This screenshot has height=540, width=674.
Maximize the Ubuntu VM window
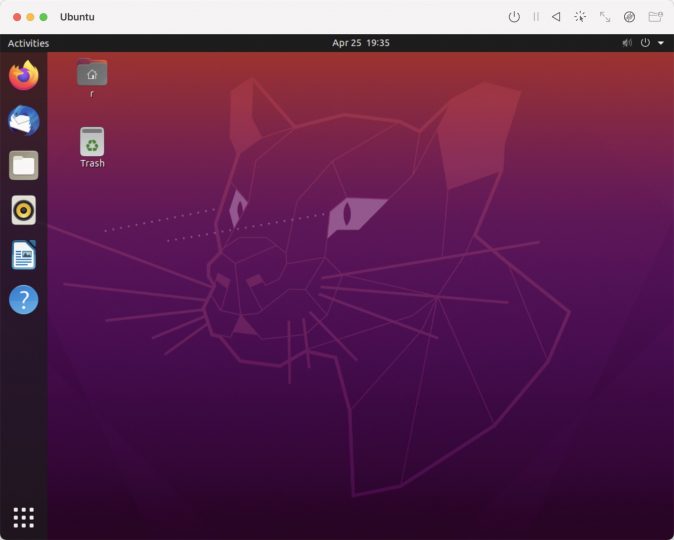point(43,17)
